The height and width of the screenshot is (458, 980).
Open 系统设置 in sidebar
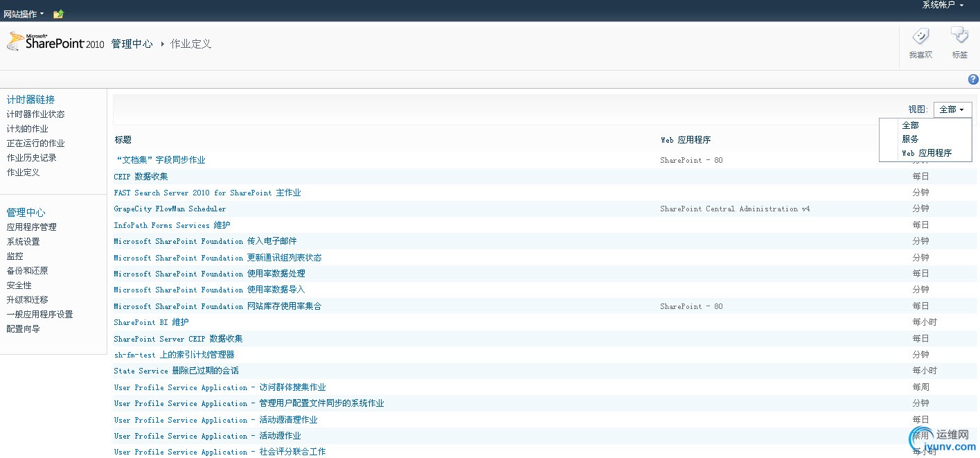pyautogui.click(x=23, y=242)
